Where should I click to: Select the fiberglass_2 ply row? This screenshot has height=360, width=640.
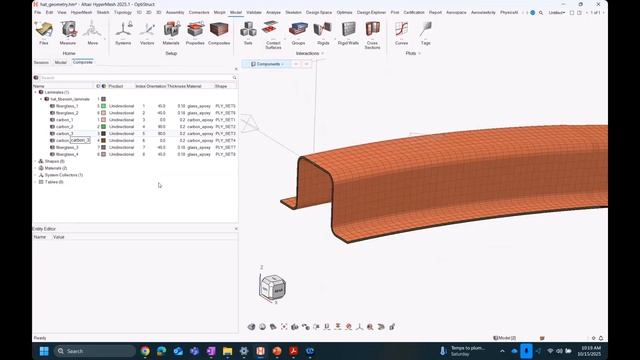pos(135,113)
